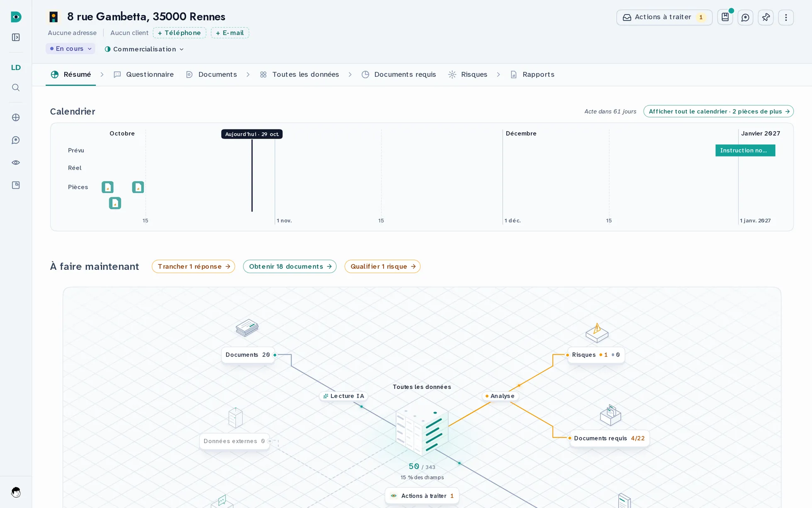Add an email with + E-mail
Image resolution: width=812 pixels, height=508 pixels.
point(230,33)
